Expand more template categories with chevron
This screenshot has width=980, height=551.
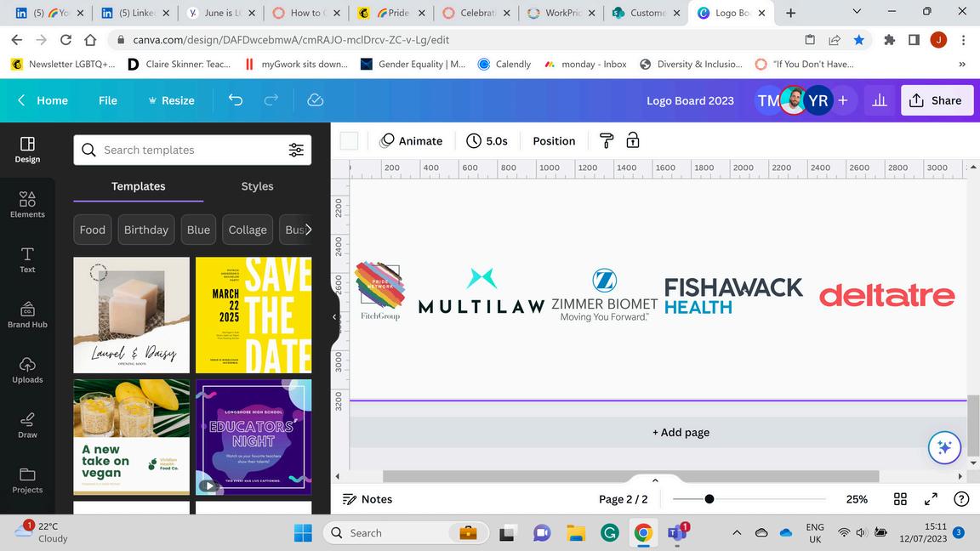coord(307,230)
